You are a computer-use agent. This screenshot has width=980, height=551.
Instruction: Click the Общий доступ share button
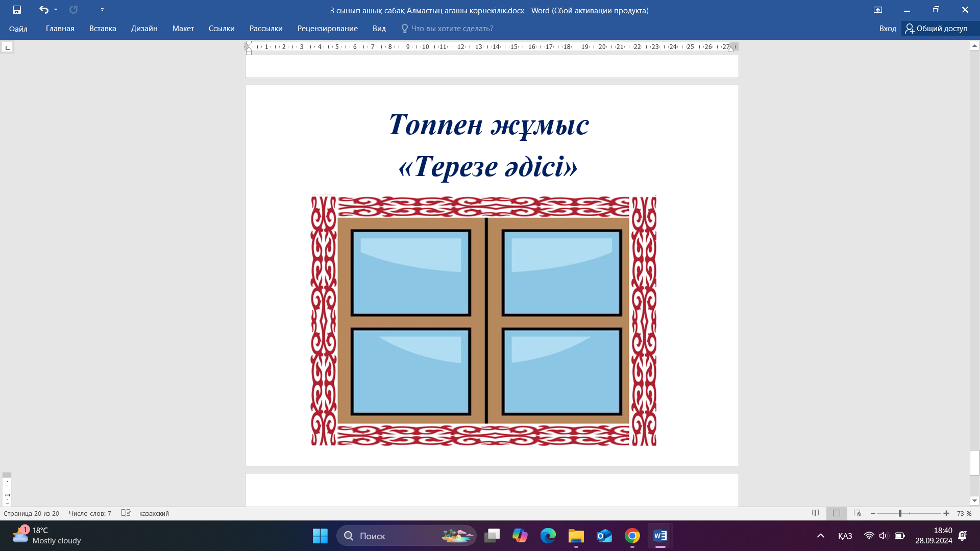tap(937, 29)
